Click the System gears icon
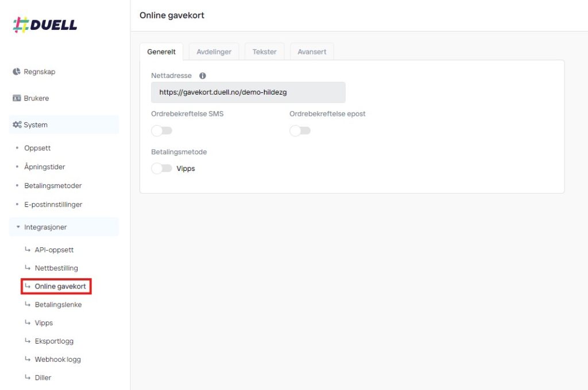Viewport: 588px width, 390px height. (17, 124)
